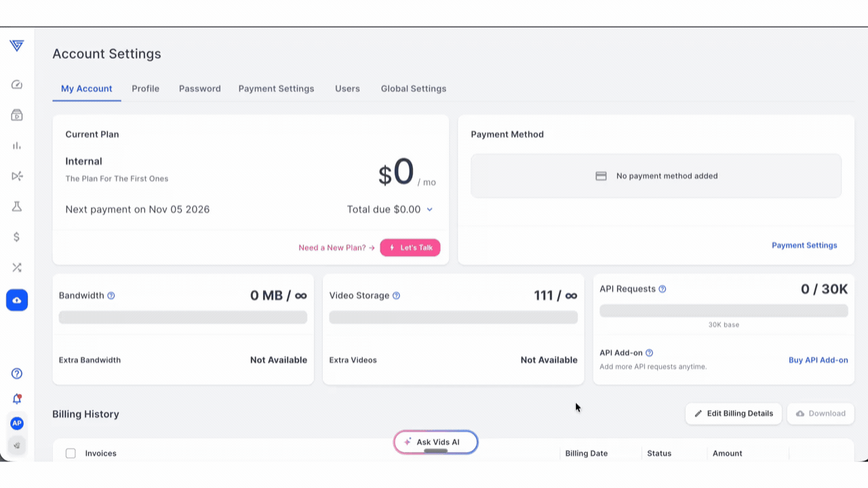Click the Bandwidth info help icon
Viewport: 868px width, 488px height.
tap(111, 296)
